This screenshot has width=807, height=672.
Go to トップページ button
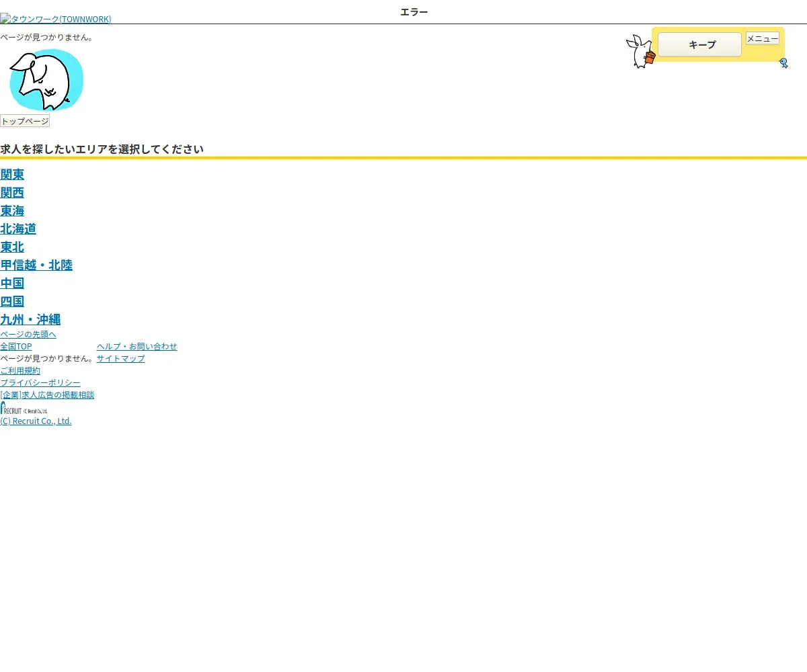coord(25,121)
